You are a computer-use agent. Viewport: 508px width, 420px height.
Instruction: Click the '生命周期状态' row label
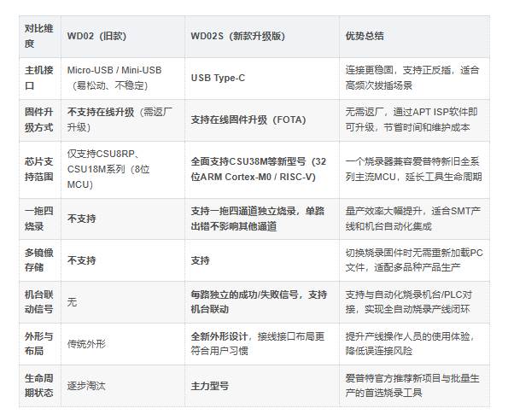pos(40,386)
